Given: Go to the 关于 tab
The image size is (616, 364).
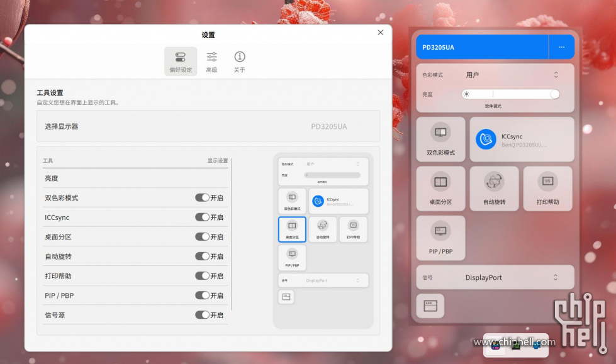Looking at the screenshot, I should (239, 62).
